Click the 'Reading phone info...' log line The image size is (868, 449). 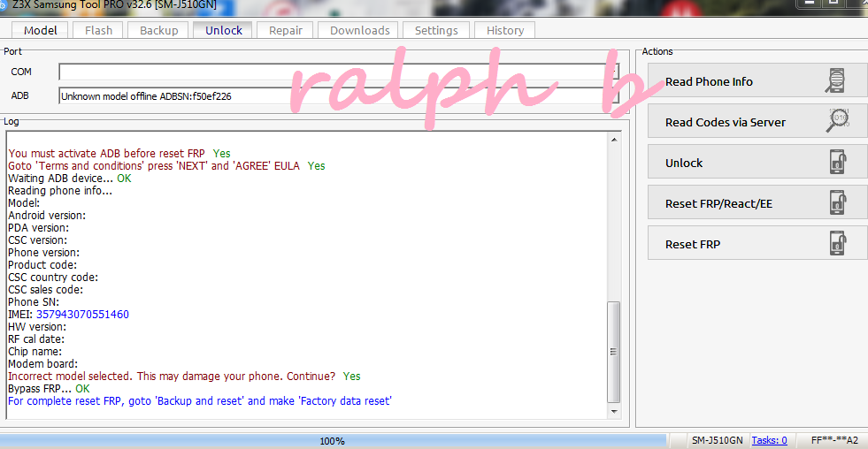(60, 191)
